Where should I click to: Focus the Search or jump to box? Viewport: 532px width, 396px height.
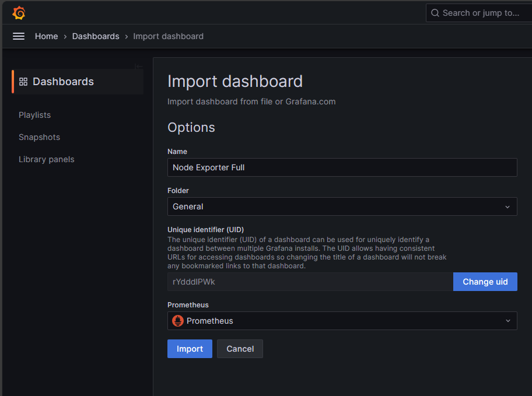(x=481, y=13)
